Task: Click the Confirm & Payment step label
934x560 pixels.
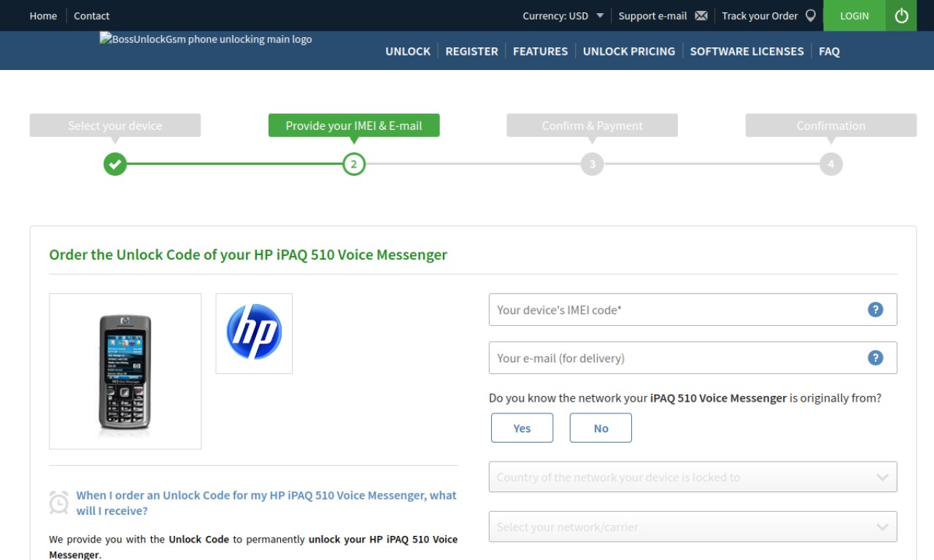Action: click(x=593, y=125)
